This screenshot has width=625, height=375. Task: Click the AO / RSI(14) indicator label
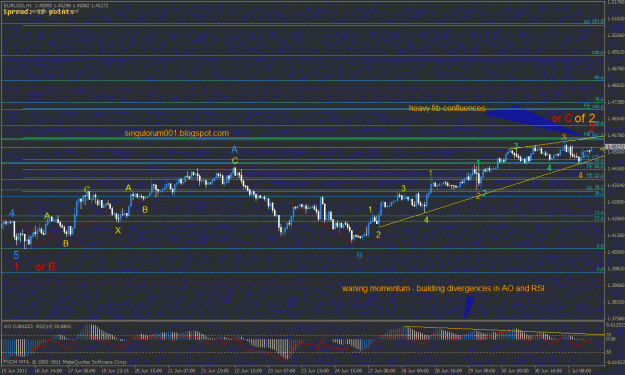coord(37,326)
